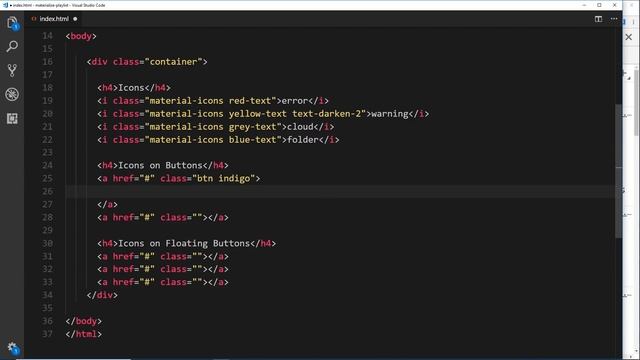Image resolution: width=640 pixels, height=360 pixels.
Task: Click closing a tag on line 27
Action: pyautogui.click(x=107, y=204)
